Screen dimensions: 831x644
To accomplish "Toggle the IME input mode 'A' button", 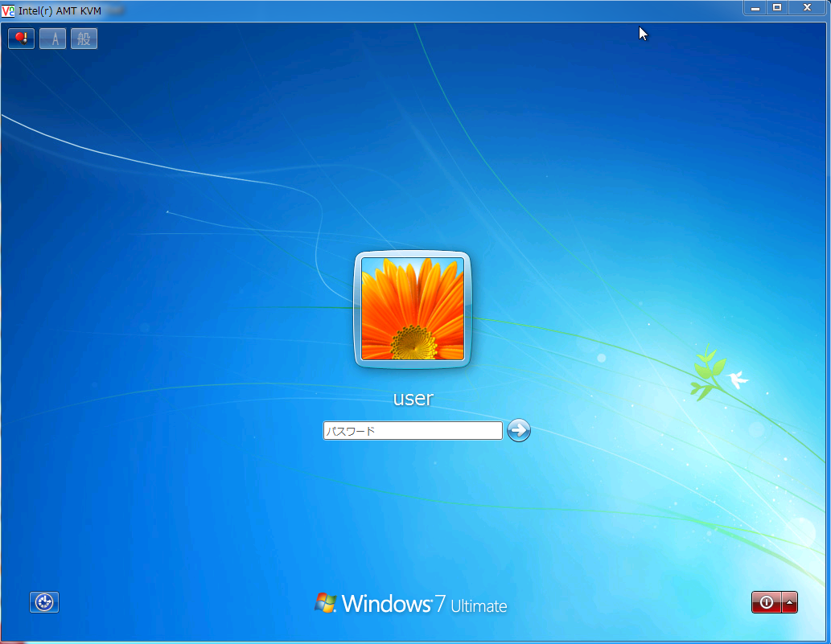I will click(52, 39).
